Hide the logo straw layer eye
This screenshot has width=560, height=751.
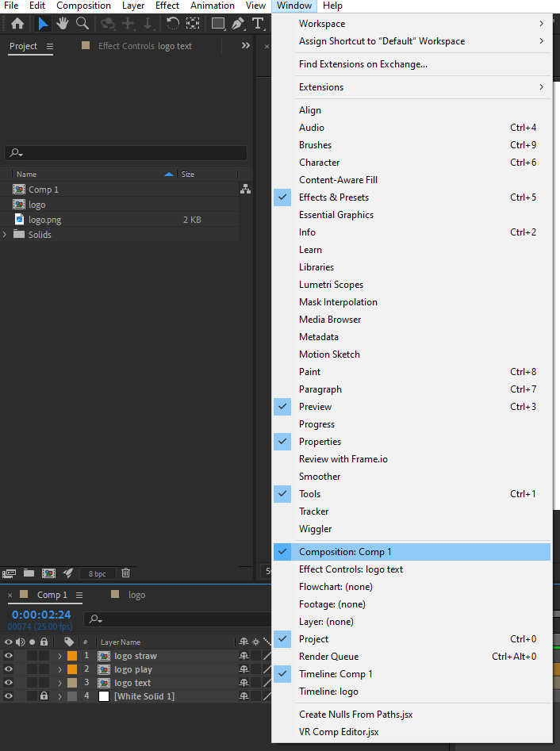(x=9, y=656)
